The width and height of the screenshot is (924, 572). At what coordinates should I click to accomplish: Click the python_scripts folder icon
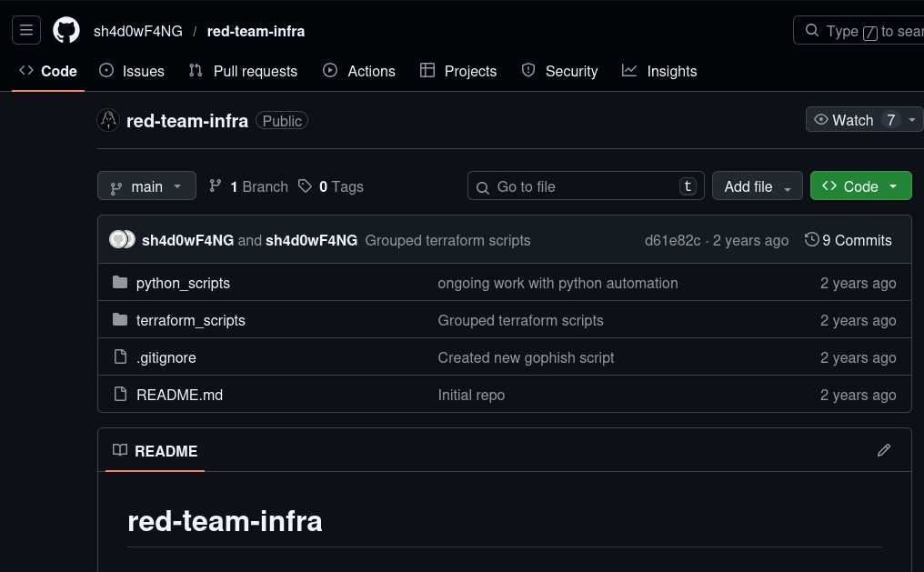click(120, 283)
